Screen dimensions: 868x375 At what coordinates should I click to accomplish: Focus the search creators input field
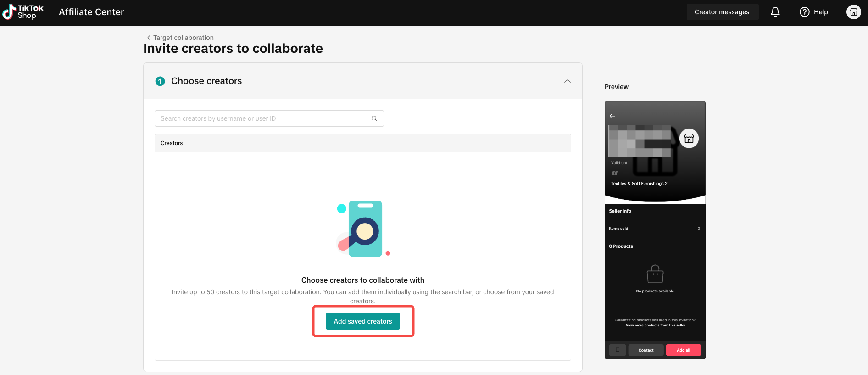269,118
